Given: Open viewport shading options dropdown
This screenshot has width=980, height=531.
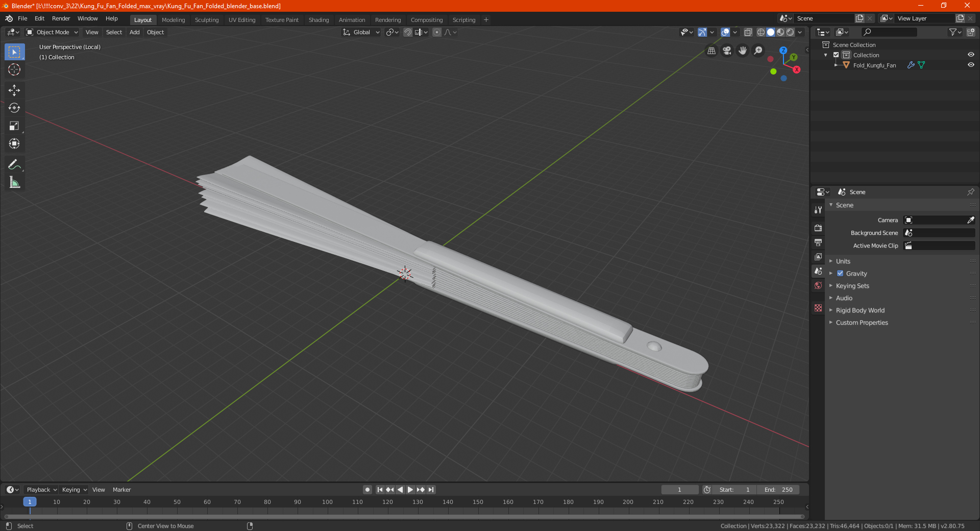Looking at the screenshot, I should (800, 32).
